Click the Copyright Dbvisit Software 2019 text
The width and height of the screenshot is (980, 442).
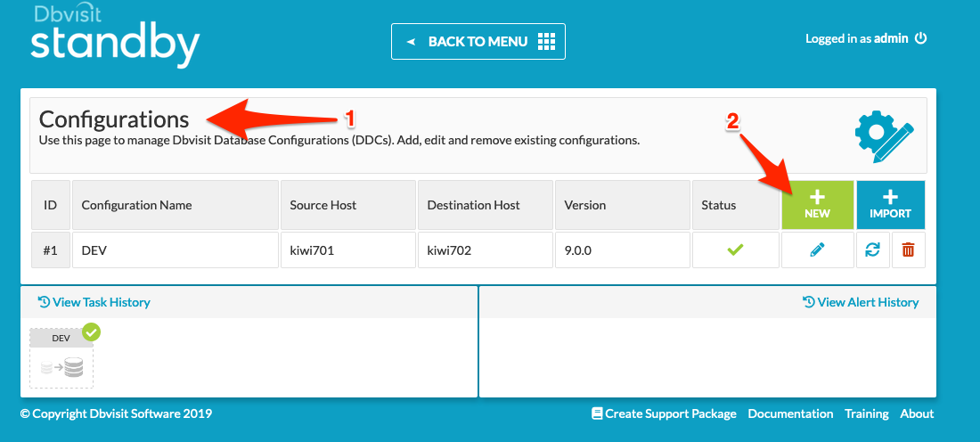(116, 413)
